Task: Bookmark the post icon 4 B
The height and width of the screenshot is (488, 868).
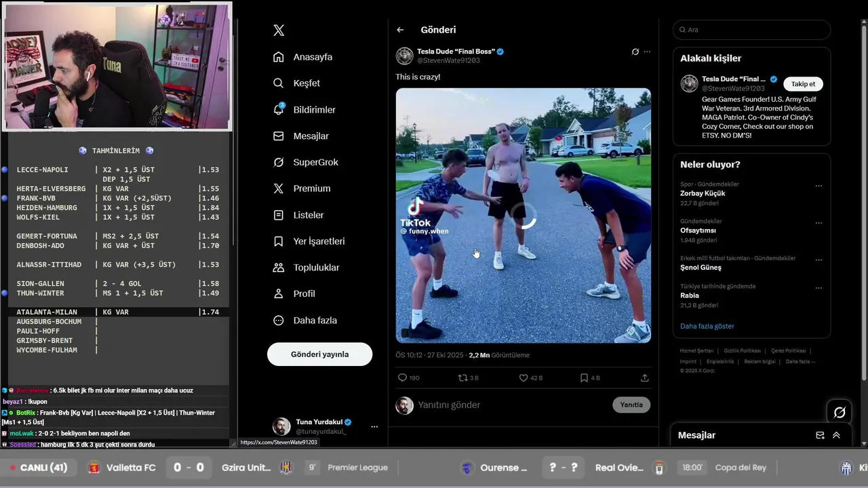Action: [x=590, y=378]
